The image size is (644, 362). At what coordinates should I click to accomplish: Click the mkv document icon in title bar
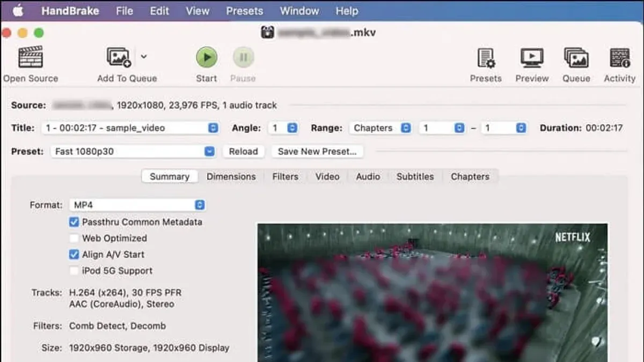(x=268, y=32)
